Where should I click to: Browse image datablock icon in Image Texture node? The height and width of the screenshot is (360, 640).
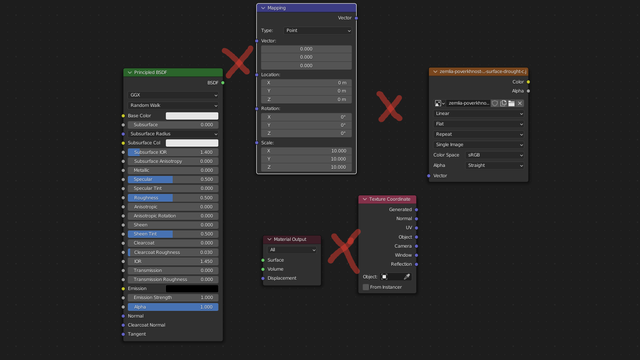439,103
